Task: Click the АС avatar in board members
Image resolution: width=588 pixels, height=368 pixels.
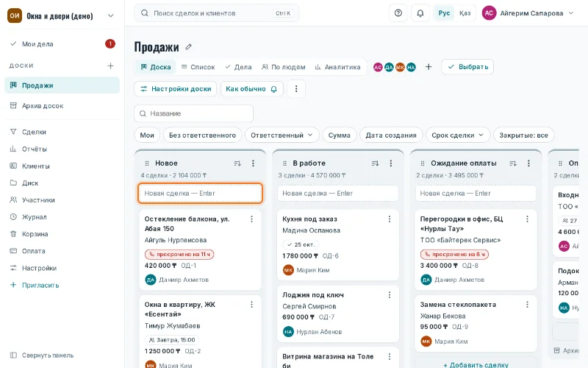Action: (378, 67)
